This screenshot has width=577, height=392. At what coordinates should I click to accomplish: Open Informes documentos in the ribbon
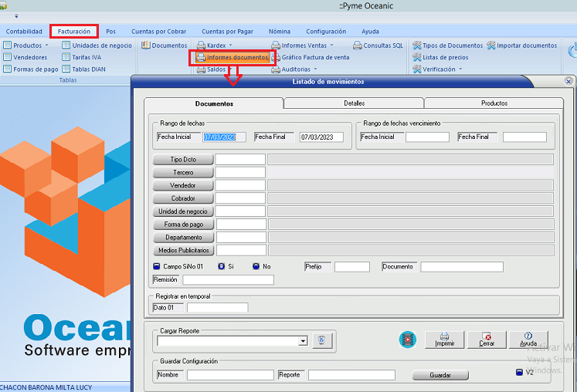coord(232,58)
